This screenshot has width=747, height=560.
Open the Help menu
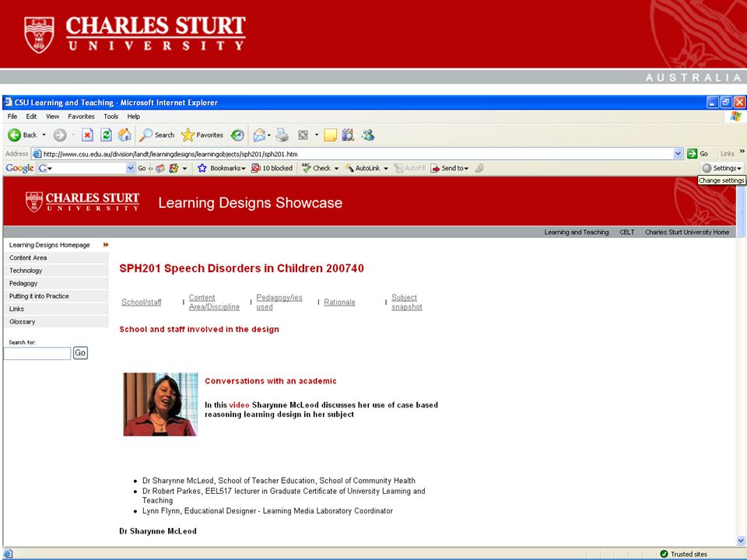point(133,116)
